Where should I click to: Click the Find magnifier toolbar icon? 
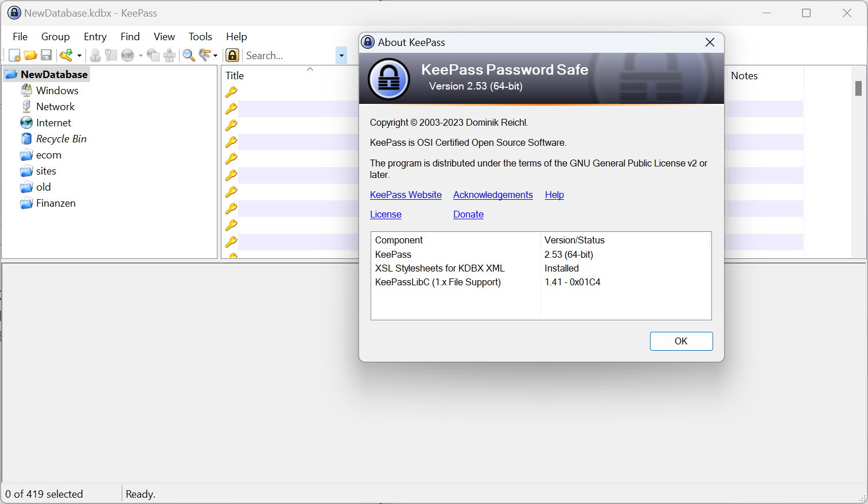[189, 55]
